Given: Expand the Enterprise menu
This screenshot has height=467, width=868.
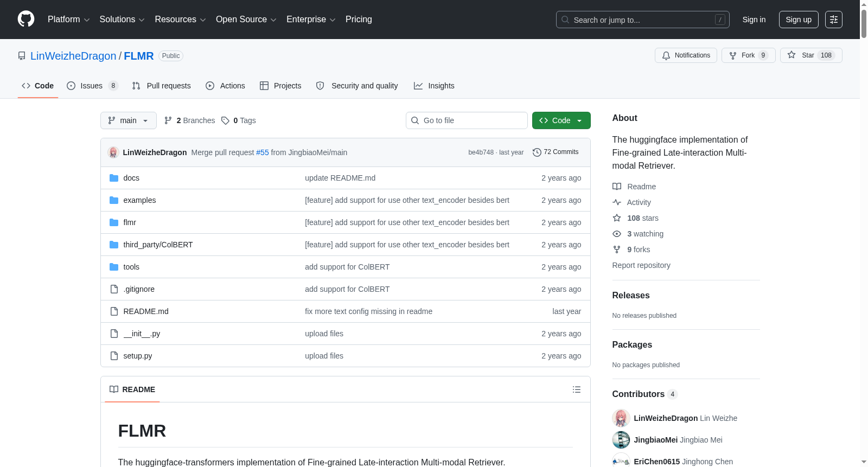Looking at the screenshot, I should 311,20.
